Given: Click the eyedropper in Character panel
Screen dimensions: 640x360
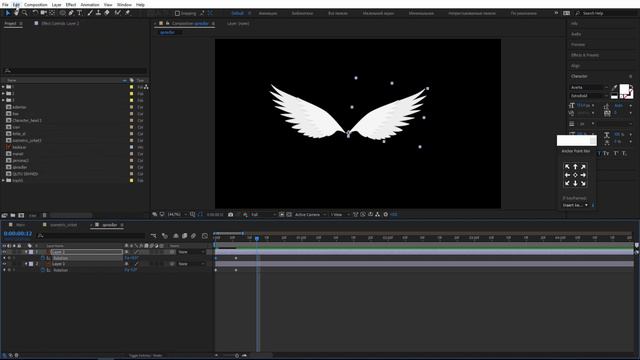Looking at the screenshot, I should coord(614,87).
